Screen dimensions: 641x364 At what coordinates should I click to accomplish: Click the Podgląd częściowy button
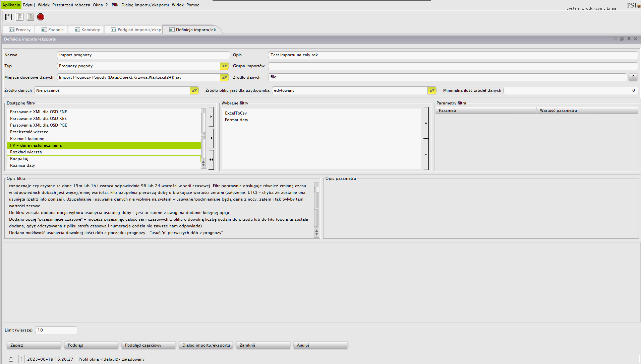pos(149,345)
